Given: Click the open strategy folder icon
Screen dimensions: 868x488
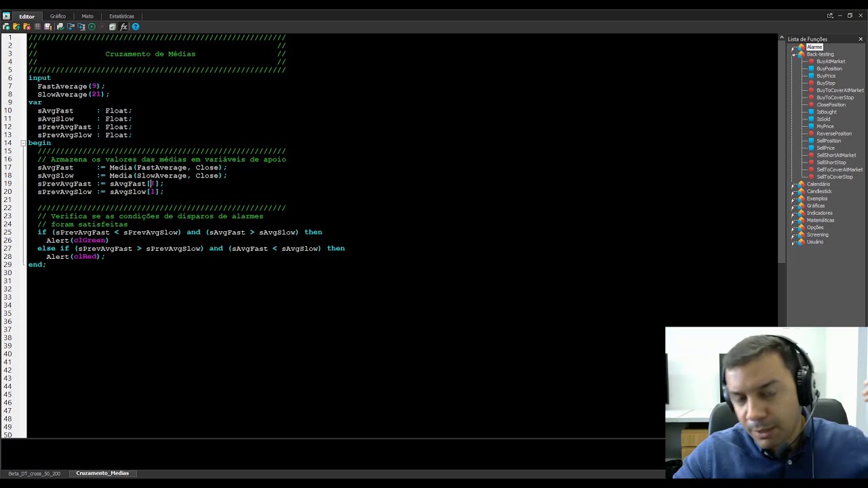Looking at the screenshot, I should point(16,26).
